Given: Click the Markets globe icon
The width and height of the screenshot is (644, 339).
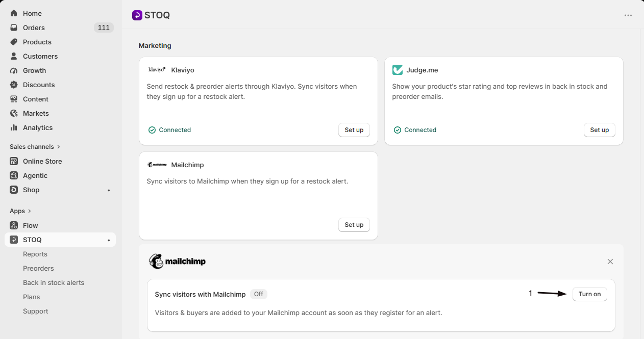Looking at the screenshot, I should tap(14, 113).
